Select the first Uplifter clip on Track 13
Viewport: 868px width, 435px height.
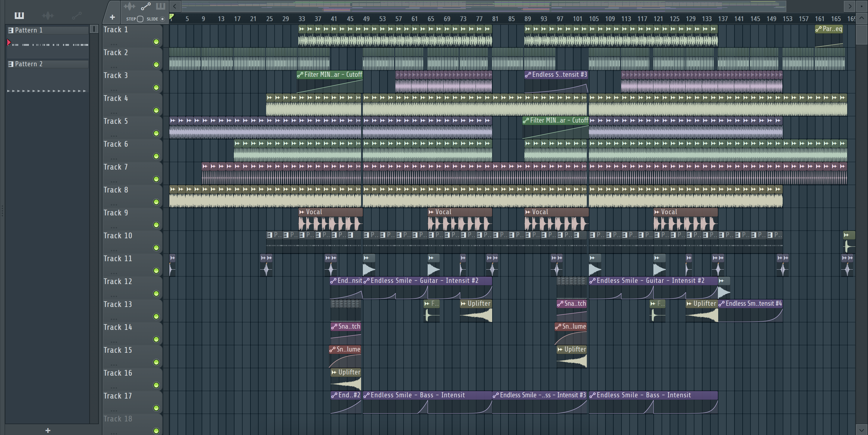476,310
